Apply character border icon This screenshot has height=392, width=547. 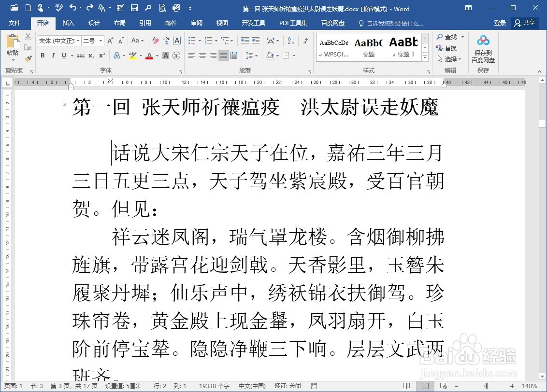coord(177,41)
